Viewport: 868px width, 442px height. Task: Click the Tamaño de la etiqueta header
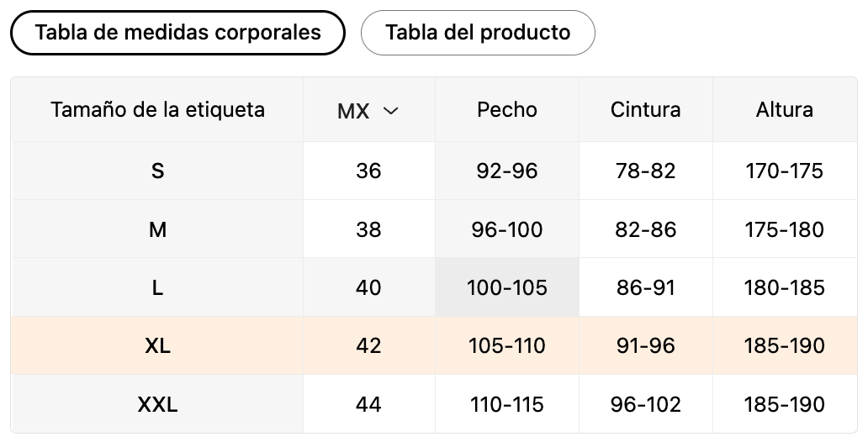157,110
